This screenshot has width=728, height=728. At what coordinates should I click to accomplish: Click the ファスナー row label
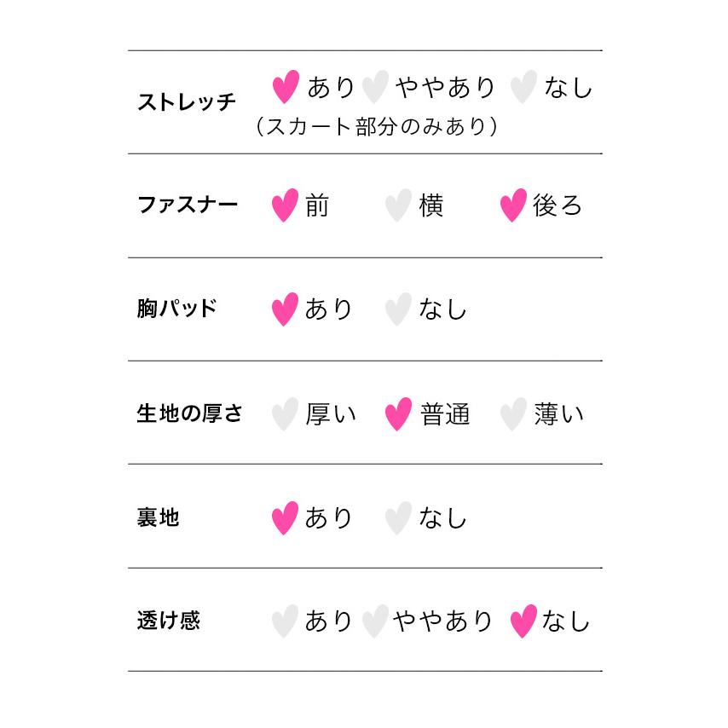tap(188, 205)
